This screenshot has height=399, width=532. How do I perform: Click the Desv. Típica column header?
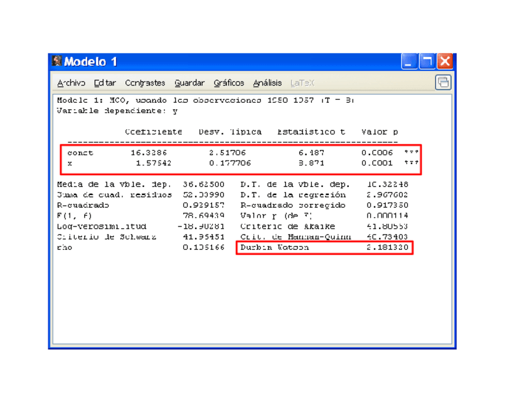tap(230, 132)
